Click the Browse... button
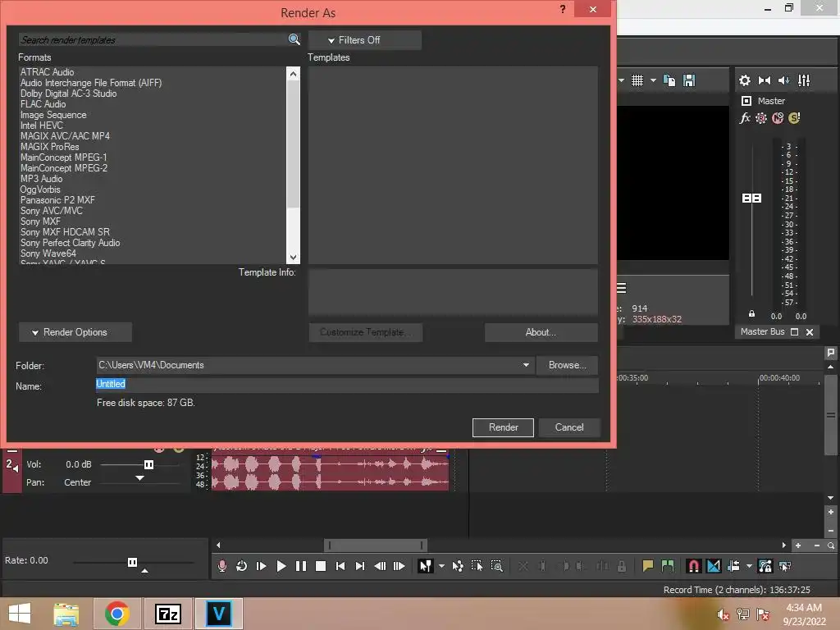The width and height of the screenshot is (840, 630). (567, 365)
